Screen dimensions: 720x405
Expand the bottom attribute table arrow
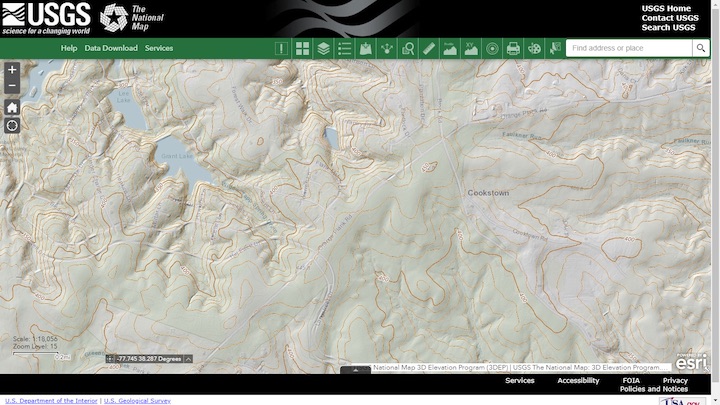point(356,370)
